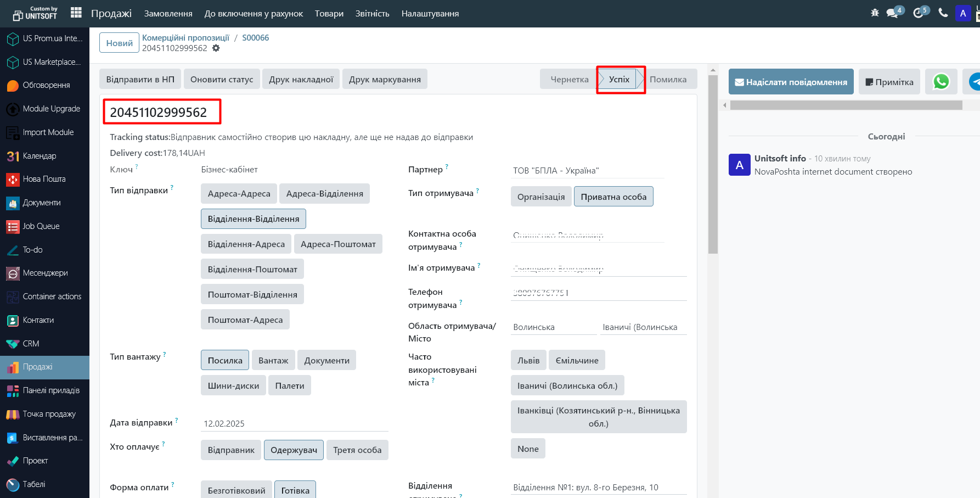
Task: Open the recipient city dropdown Іваничі
Action: (643, 327)
